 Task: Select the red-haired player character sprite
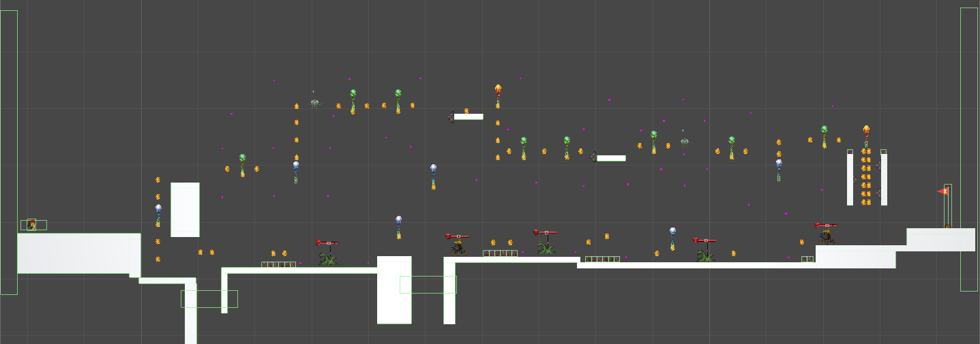31,224
